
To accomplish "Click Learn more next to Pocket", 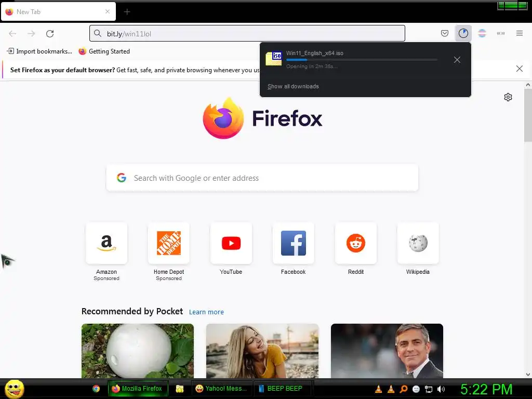I will pyautogui.click(x=206, y=312).
